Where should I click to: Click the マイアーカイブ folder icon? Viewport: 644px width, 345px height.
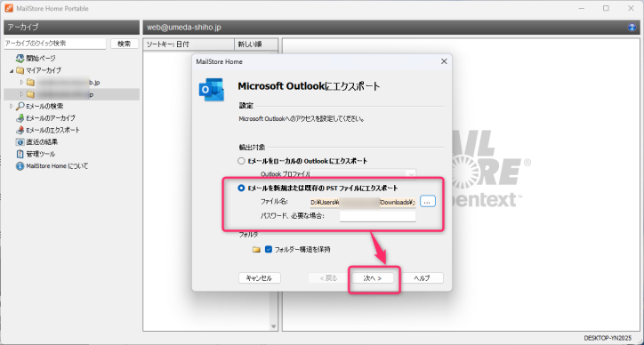20,70
